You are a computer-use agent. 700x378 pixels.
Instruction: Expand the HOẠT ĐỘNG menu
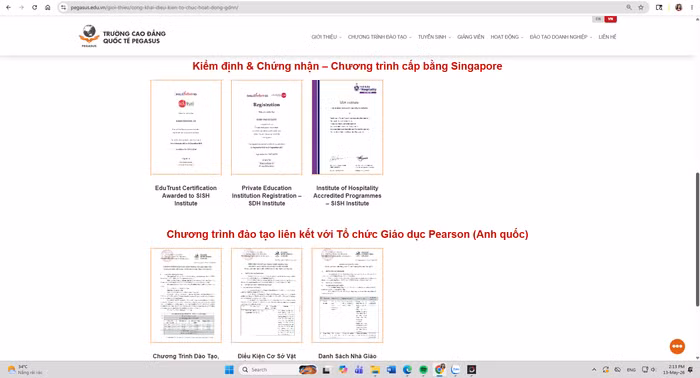507,37
